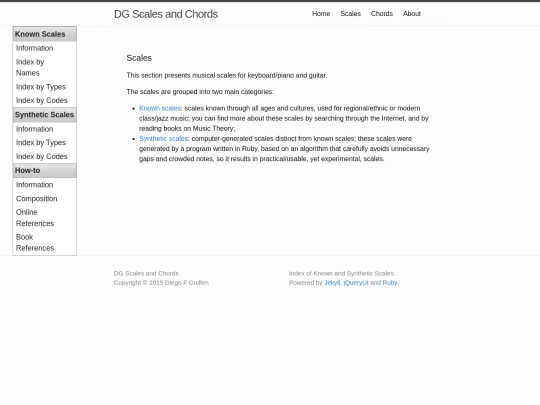Open Index by Codes under Synthetic Scales
Image resolution: width=540 pixels, height=405 pixels.
(x=42, y=156)
